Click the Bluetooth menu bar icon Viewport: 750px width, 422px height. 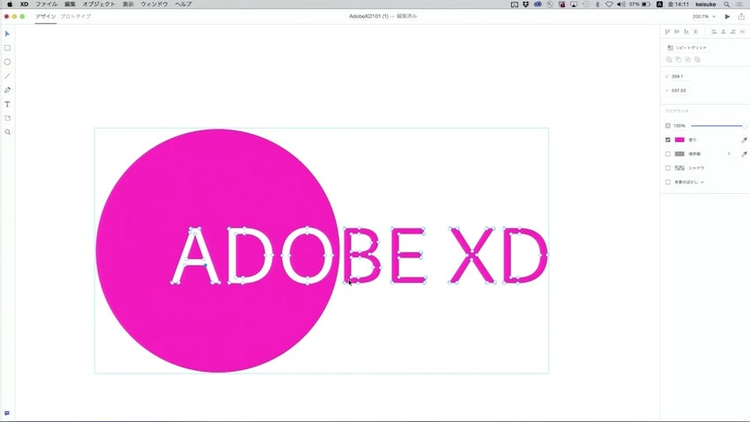pos(597,4)
